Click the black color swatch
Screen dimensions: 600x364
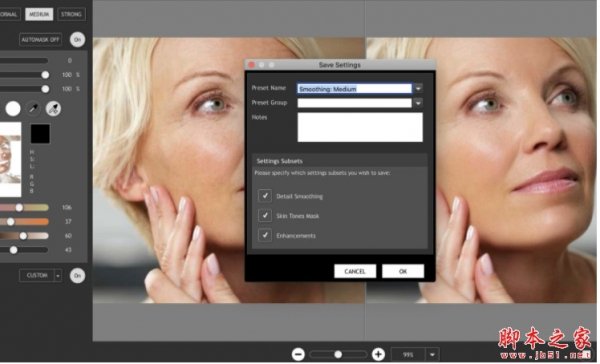click(x=41, y=134)
